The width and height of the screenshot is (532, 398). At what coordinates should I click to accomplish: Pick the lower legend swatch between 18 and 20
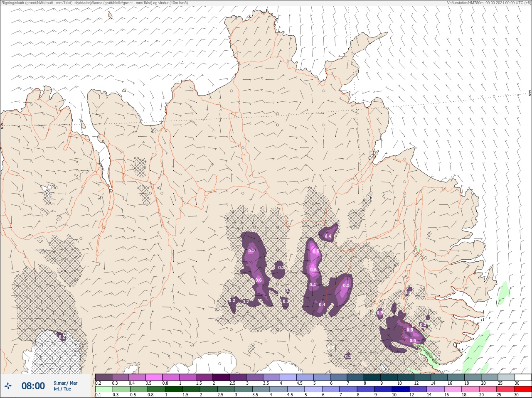[470, 389]
